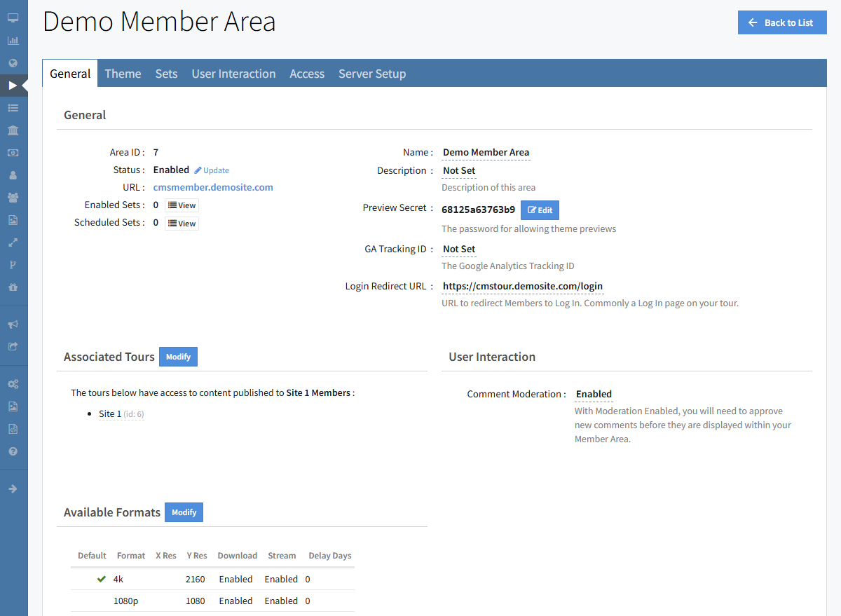Open the gears settings sidebar icon
This screenshot has height=616, width=841.
pos(13,384)
